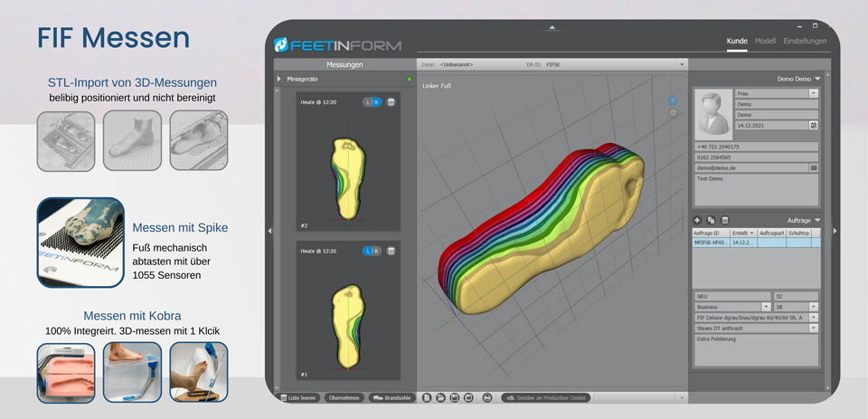
Task: Delete the order with trash icon
Action: click(725, 220)
